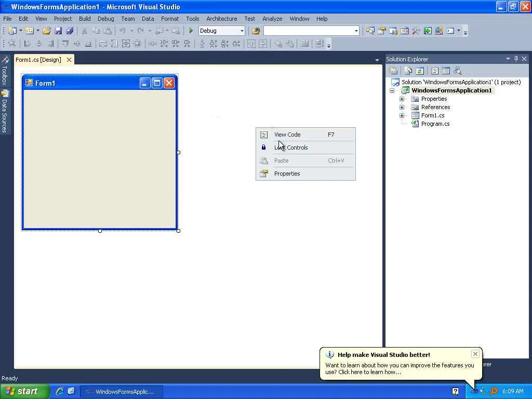Open Solution Explorer from the standard toolbar

tap(370, 31)
